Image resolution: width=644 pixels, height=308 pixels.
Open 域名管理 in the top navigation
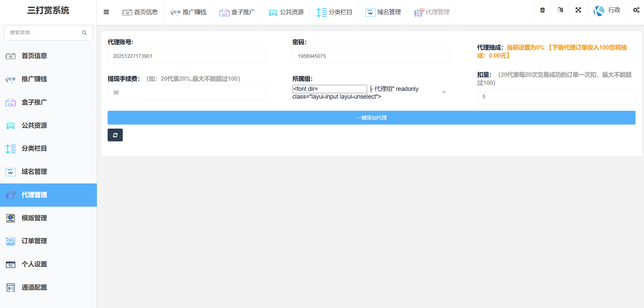[383, 12]
